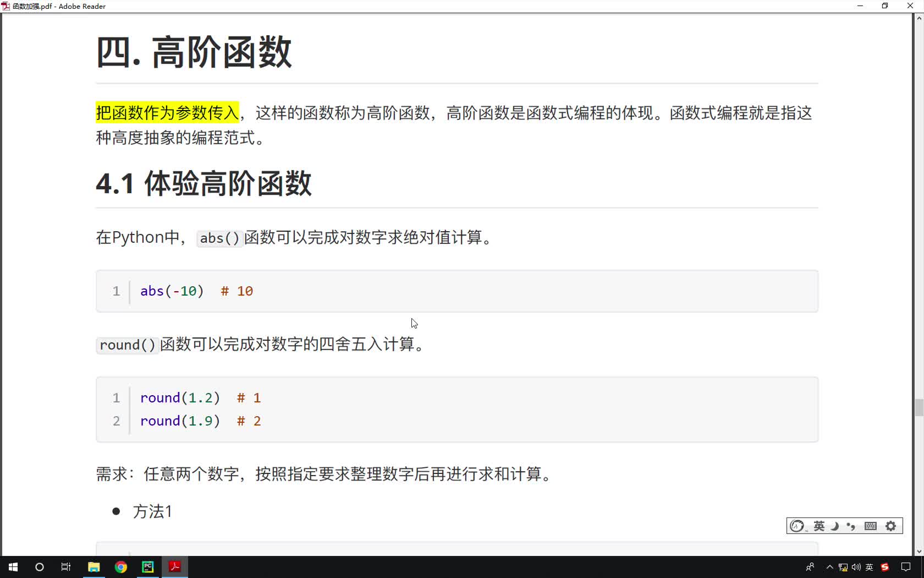The height and width of the screenshot is (578, 924).
Task: Open the soft keyboard from IME toolbar
Action: [x=871, y=526]
